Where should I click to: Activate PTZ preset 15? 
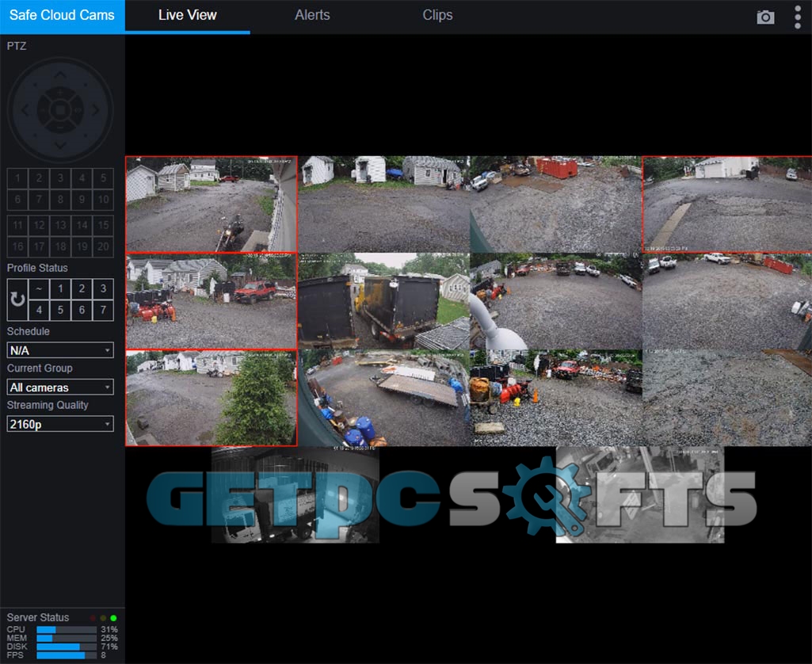tap(103, 225)
